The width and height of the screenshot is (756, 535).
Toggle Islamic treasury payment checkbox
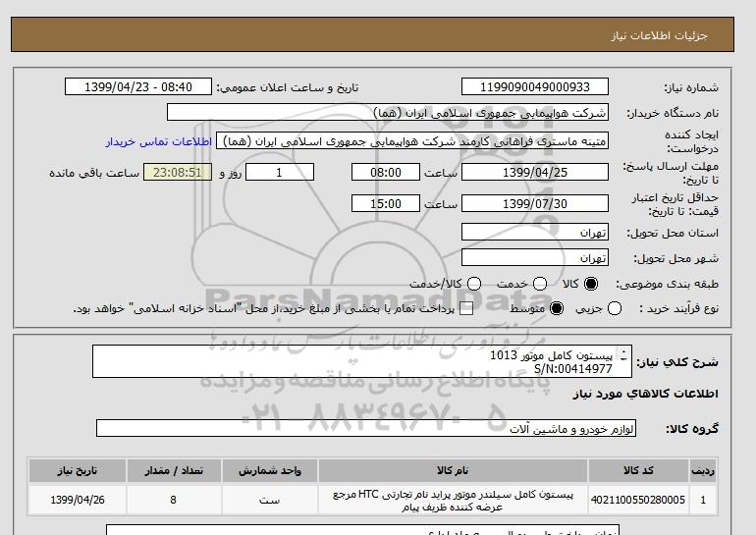point(466,309)
